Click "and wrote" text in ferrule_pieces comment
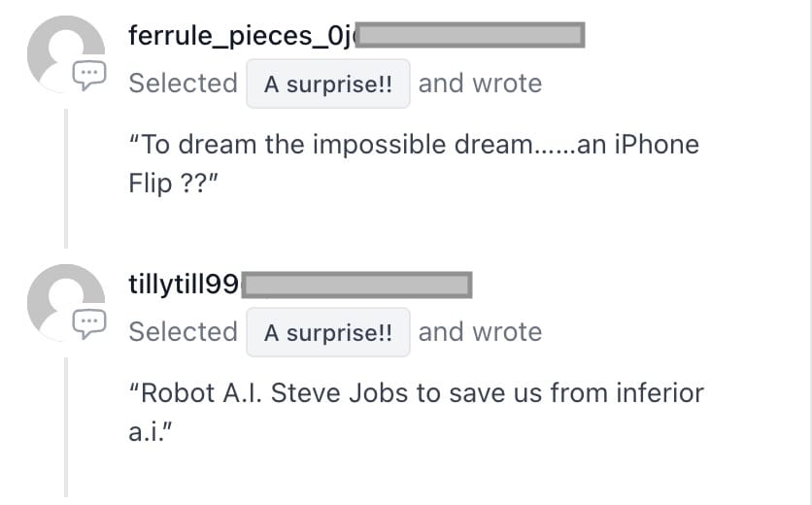Image resolution: width=812 pixels, height=505 pixels. coord(480,84)
